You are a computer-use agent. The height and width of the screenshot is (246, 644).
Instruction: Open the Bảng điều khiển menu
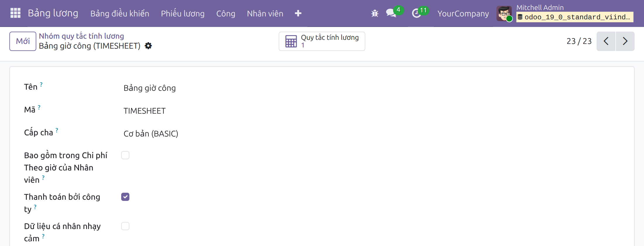pos(120,13)
